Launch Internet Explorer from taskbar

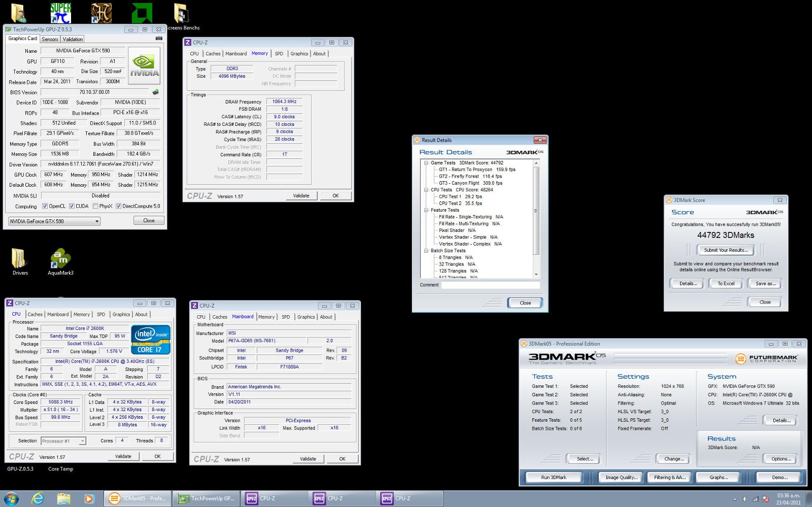pyautogui.click(x=38, y=498)
